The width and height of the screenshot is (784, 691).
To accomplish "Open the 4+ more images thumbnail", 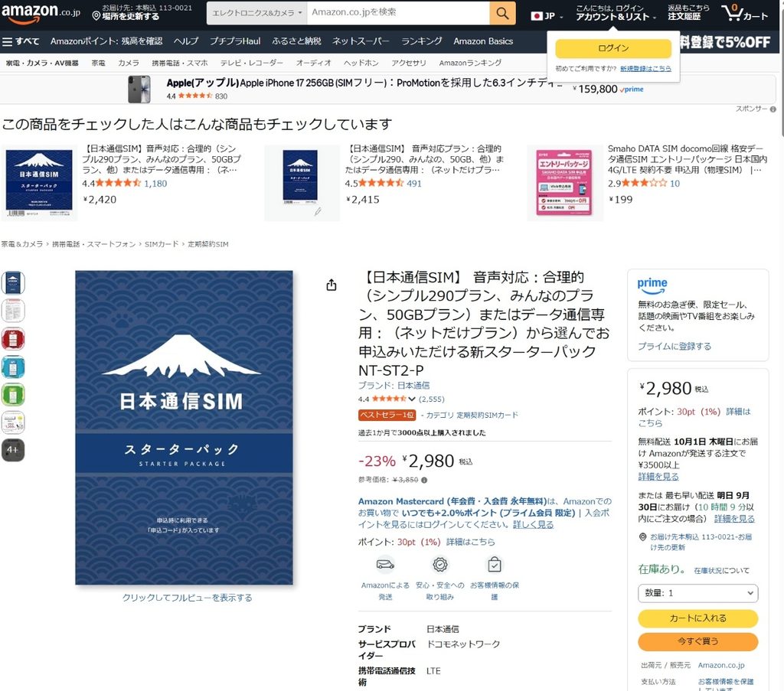I will click(x=14, y=450).
